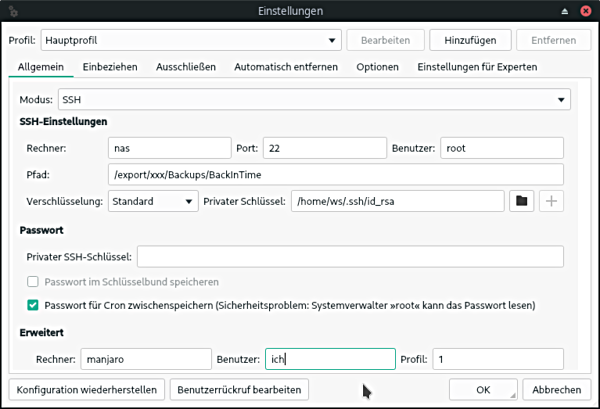Toggle Passwort für Cron zwischenspeichern checkbox
The height and width of the screenshot is (409, 600).
[x=33, y=305]
